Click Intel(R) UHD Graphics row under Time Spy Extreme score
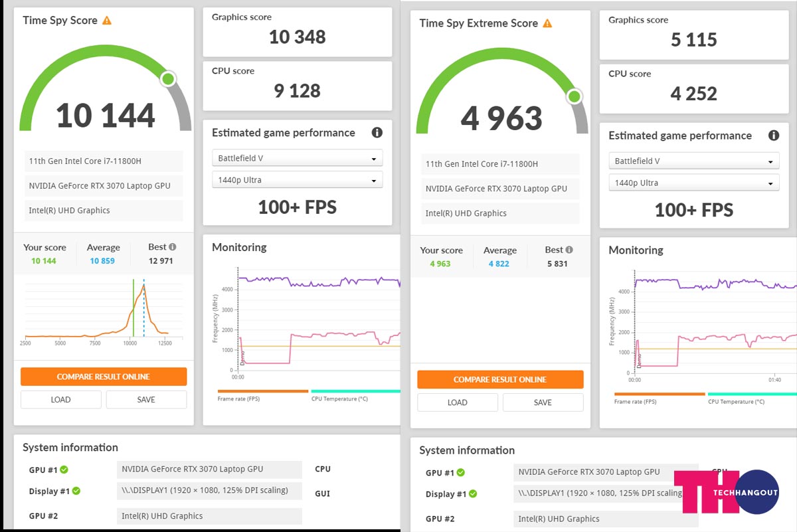The height and width of the screenshot is (532, 797). click(500, 213)
